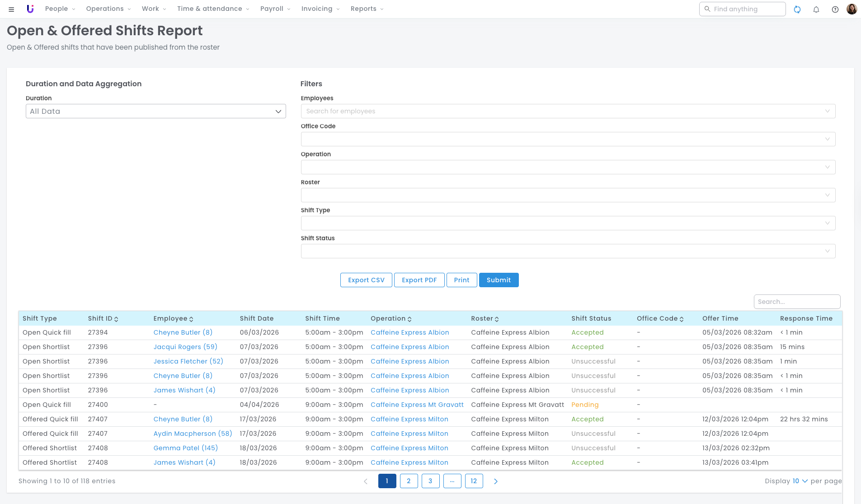
Task: Go to next page arrow
Action: click(x=496, y=481)
